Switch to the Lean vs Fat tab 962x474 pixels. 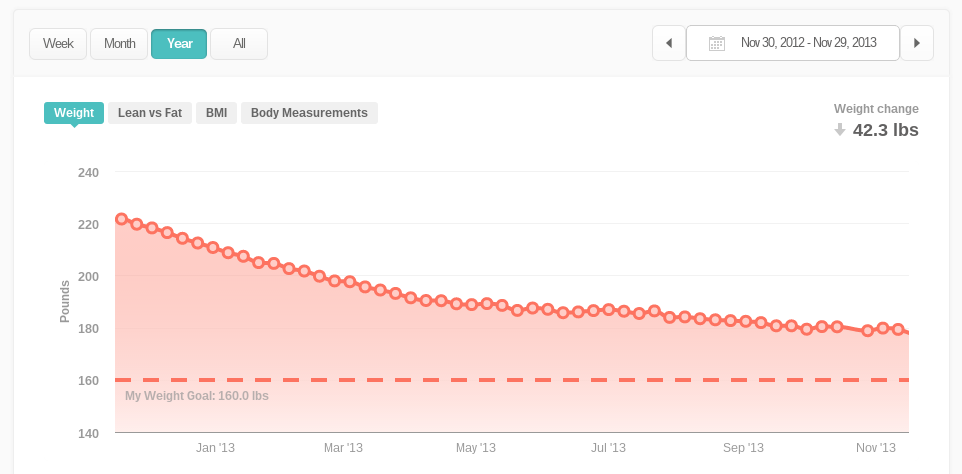150,113
